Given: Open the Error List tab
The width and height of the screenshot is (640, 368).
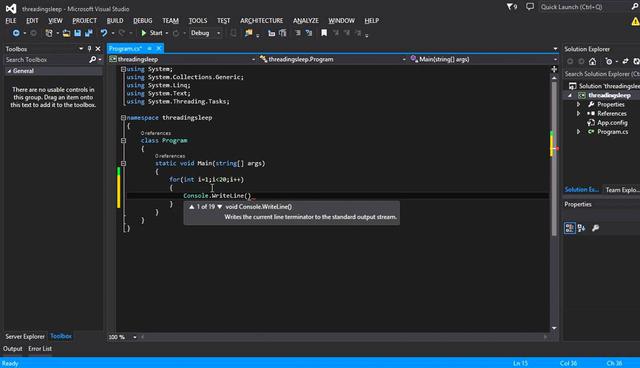Looking at the screenshot, I should pyautogui.click(x=40, y=349).
